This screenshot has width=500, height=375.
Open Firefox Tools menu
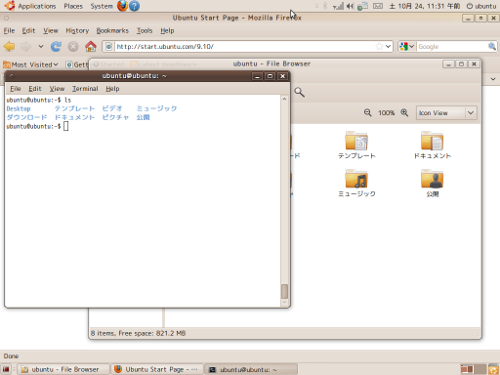coord(145,31)
